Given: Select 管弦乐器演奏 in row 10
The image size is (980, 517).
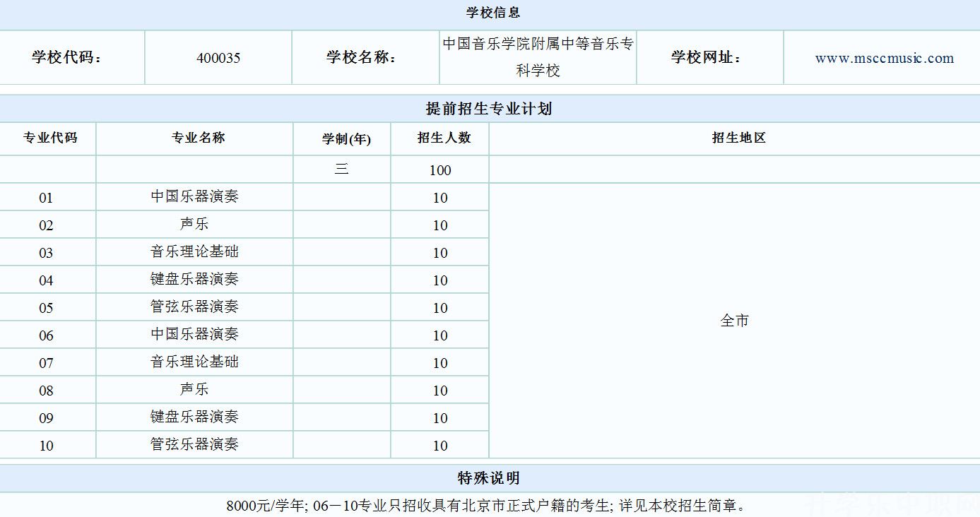Looking at the screenshot, I should pos(194,444).
